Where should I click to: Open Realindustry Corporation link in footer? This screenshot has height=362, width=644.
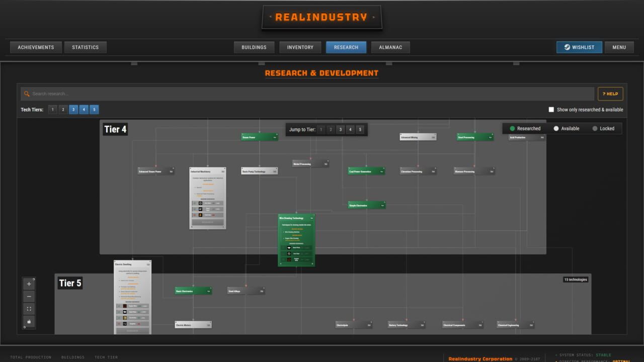coord(480,358)
